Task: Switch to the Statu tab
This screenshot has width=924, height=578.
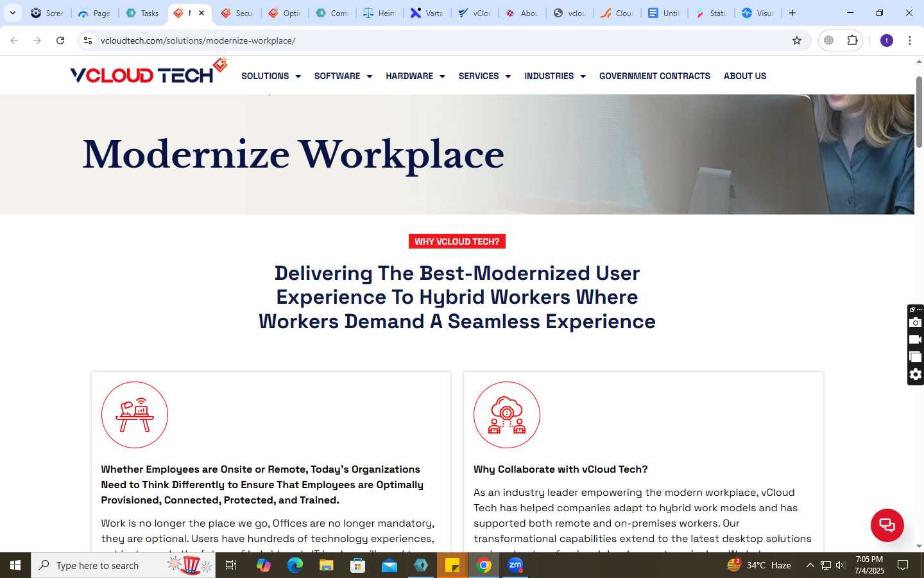Action: pos(711,13)
